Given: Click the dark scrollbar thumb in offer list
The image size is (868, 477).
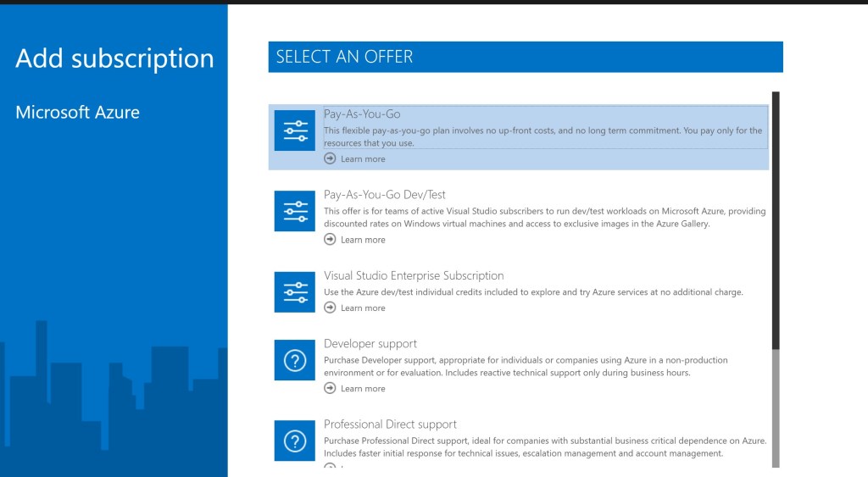Looking at the screenshot, I should tap(776, 220).
